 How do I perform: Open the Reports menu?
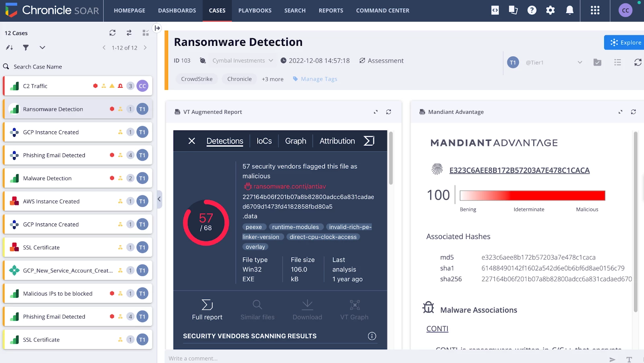(331, 10)
